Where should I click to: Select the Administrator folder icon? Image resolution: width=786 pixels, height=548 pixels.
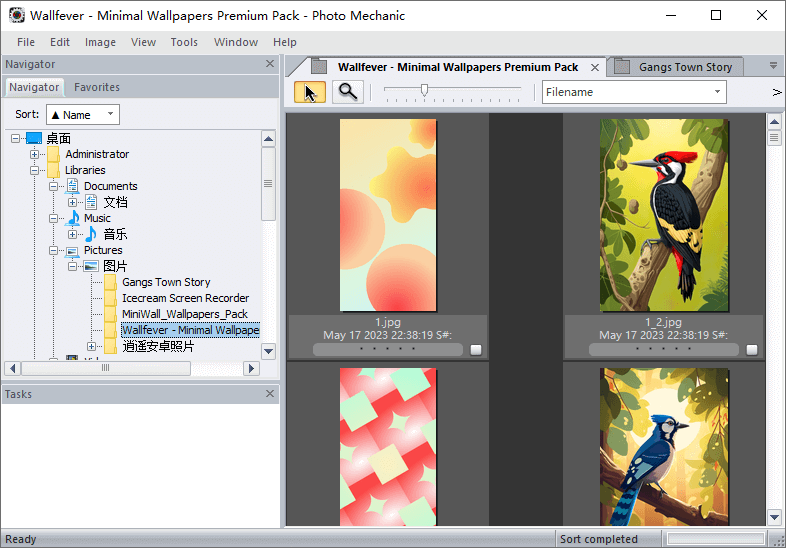pyautogui.click(x=53, y=154)
